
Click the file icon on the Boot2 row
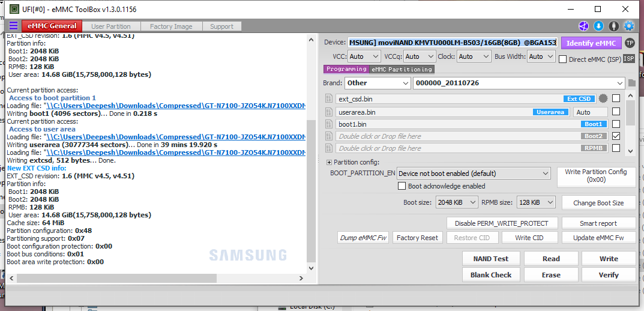click(x=328, y=136)
